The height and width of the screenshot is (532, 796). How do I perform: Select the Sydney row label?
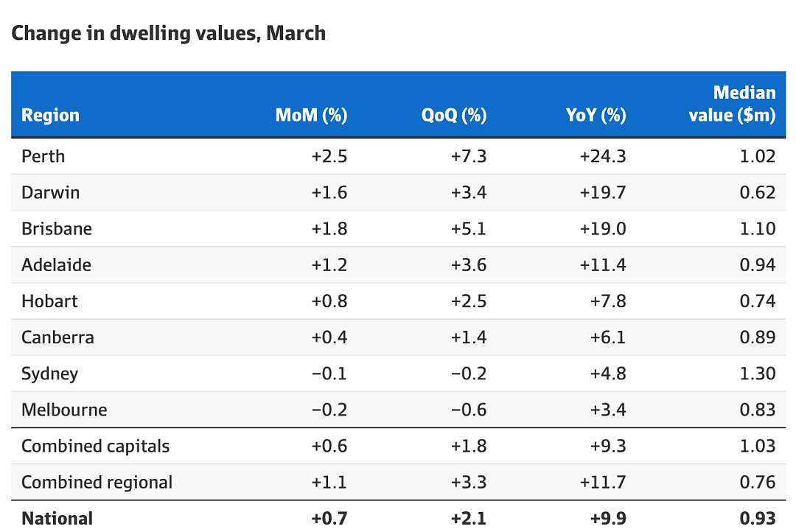[50, 374]
